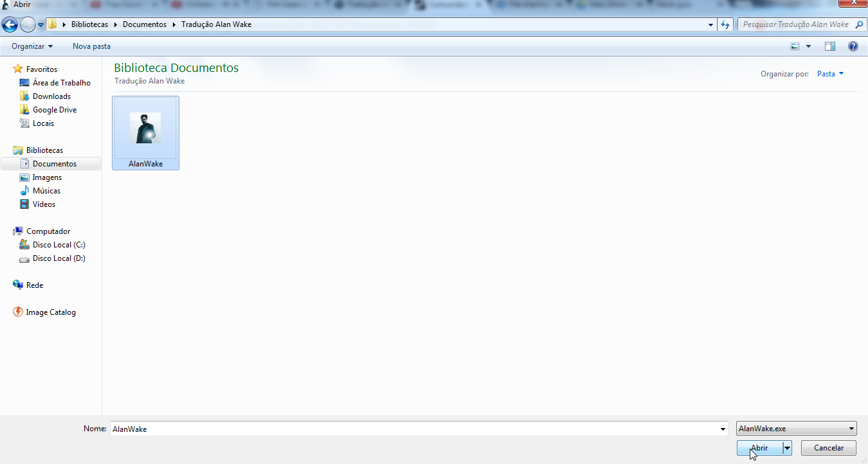Click the AlanWake file name label
This screenshot has height=464, width=868.
pyautogui.click(x=145, y=163)
